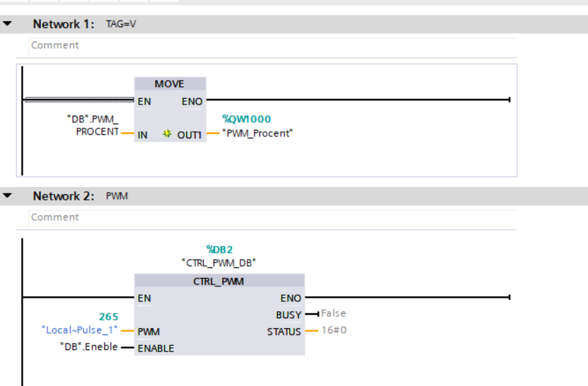Viewport: 588px width, 386px height.
Task: Click the %QW1000 address label
Action: point(247,119)
